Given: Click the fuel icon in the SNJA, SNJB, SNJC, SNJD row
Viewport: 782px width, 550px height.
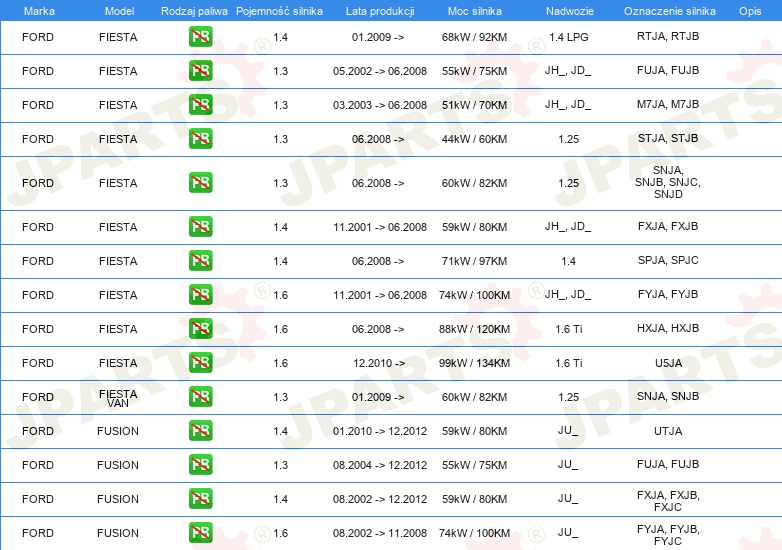Looking at the screenshot, I should click(x=200, y=183).
